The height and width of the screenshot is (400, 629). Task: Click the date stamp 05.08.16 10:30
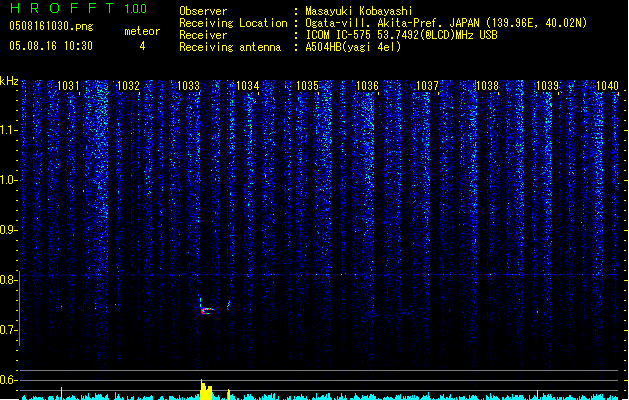click(x=51, y=46)
